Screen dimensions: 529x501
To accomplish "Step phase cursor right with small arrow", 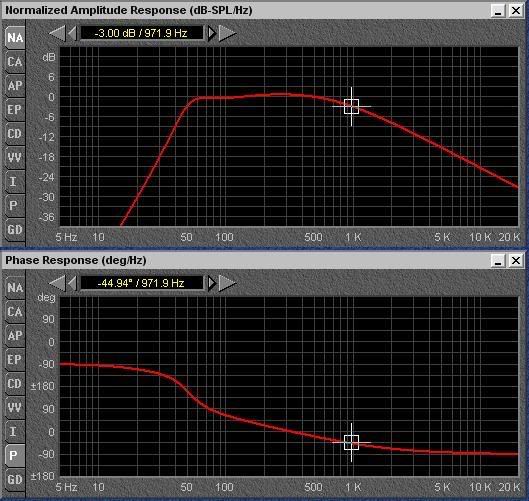I will [x=212, y=283].
